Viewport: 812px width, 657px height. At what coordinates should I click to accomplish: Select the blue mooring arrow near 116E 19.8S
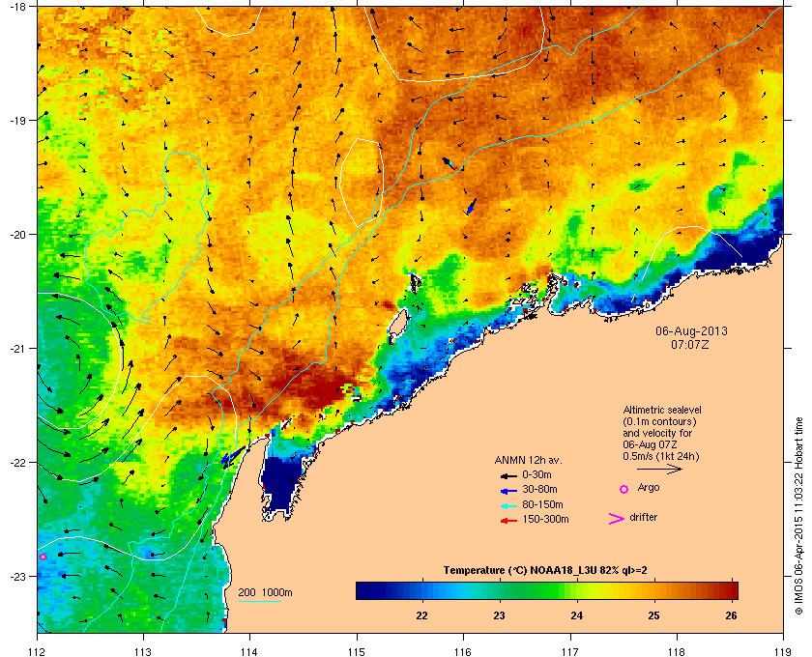pos(471,206)
